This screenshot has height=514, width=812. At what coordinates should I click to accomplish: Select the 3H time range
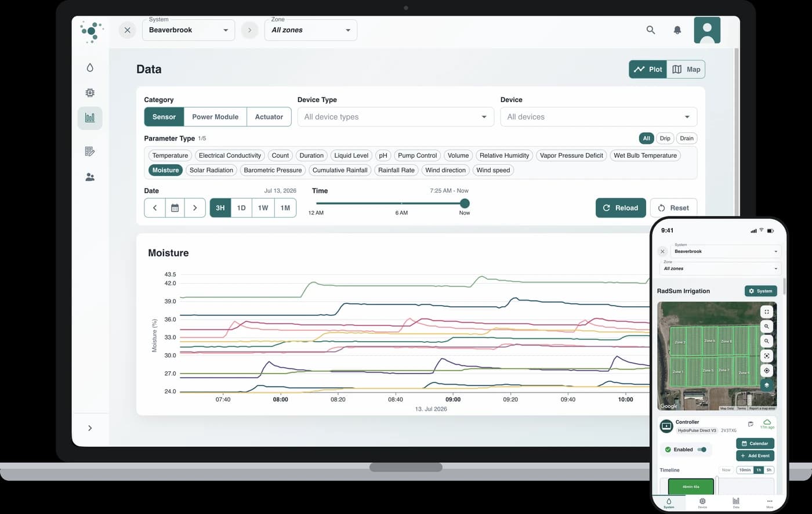click(220, 208)
